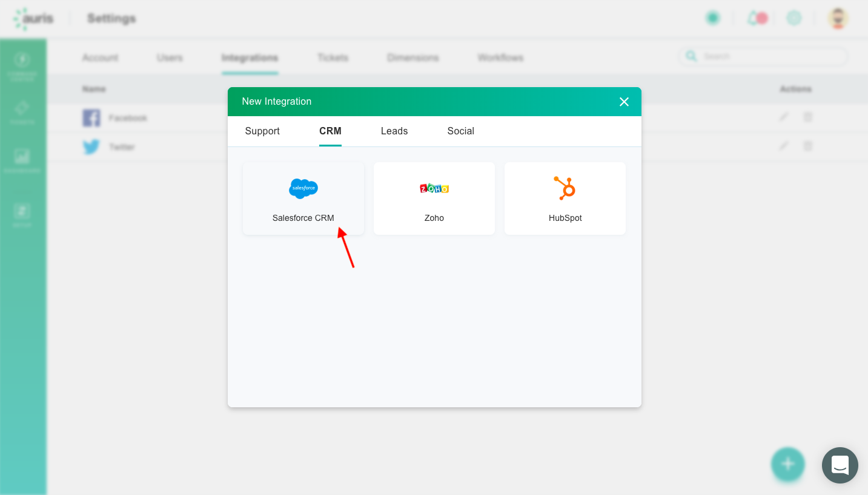The height and width of the screenshot is (495, 868).
Task: Choose the Zoho integration card
Action: pyautogui.click(x=434, y=198)
